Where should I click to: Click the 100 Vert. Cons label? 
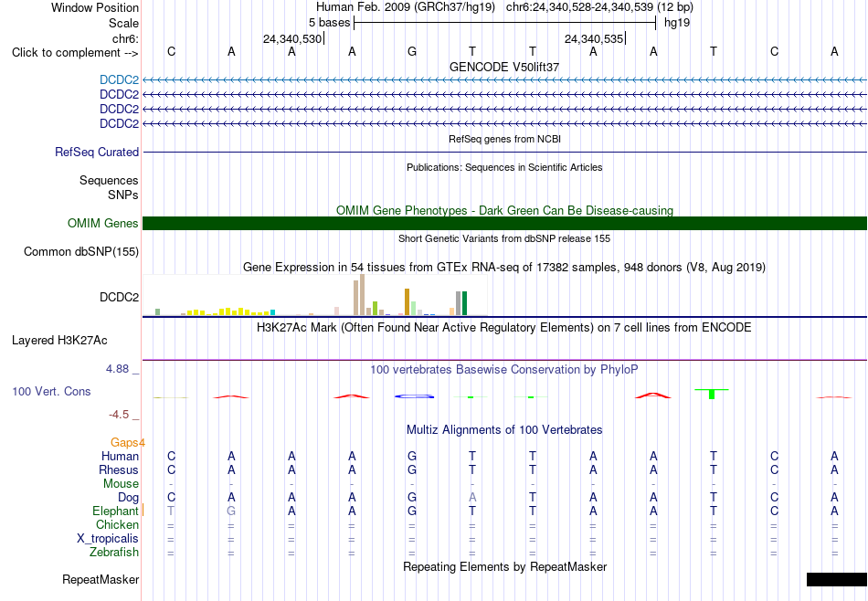[x=51, y=391]
